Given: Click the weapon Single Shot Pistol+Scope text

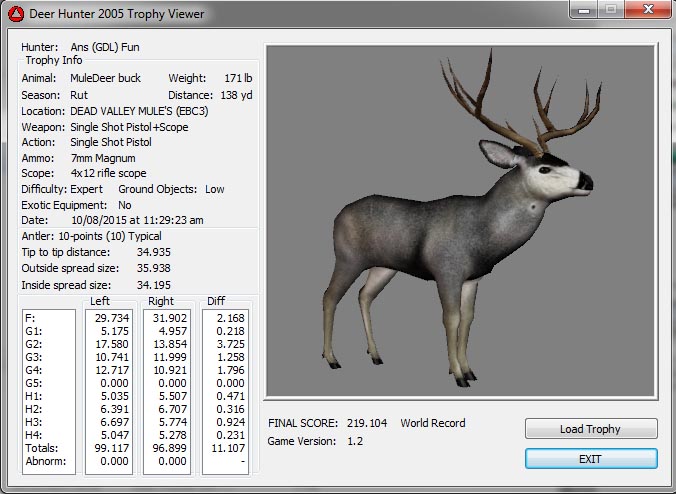Looking at the screenshot, I should tap(129, 127).
